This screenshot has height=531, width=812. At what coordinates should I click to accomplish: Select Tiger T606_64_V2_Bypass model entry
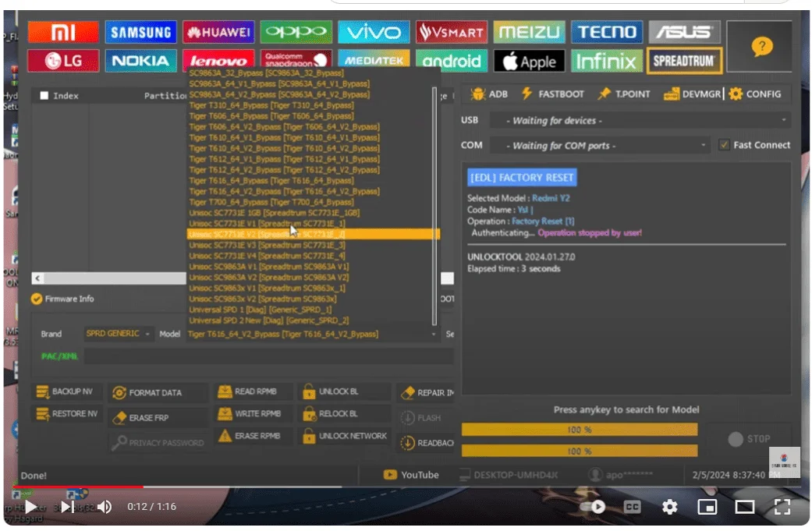pos(284,127)
